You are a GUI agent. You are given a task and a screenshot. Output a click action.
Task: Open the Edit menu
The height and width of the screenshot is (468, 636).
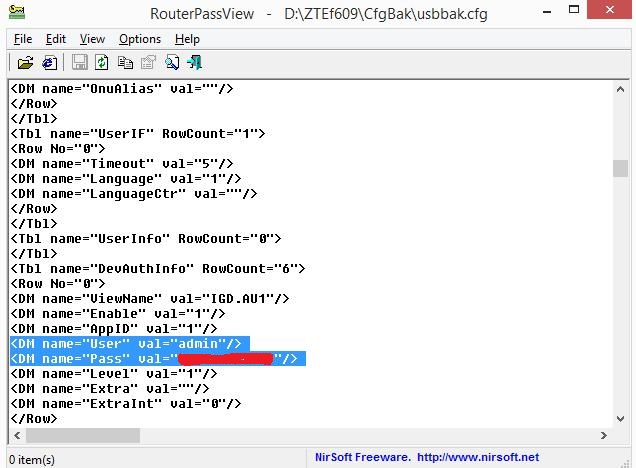[x=56, y=39]
